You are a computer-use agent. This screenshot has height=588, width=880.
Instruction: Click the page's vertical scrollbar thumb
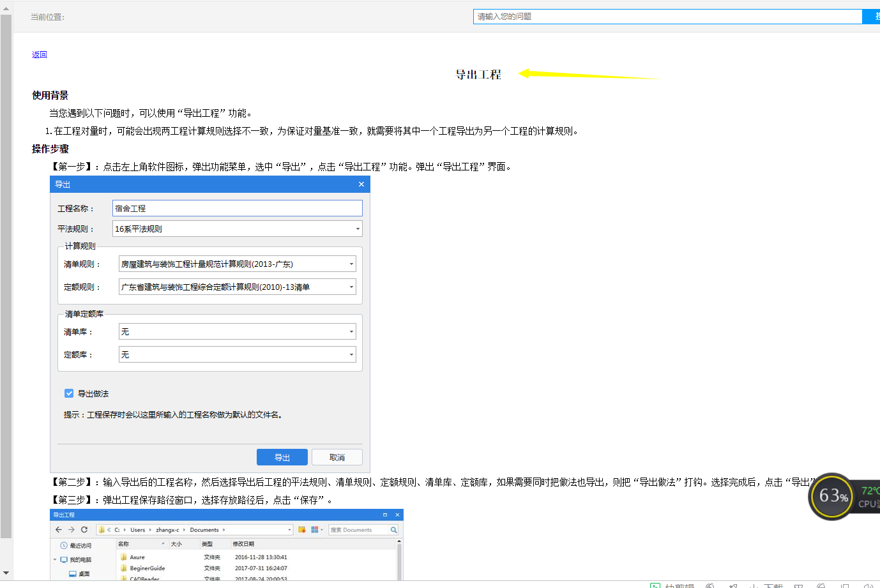tap(6, 276)
